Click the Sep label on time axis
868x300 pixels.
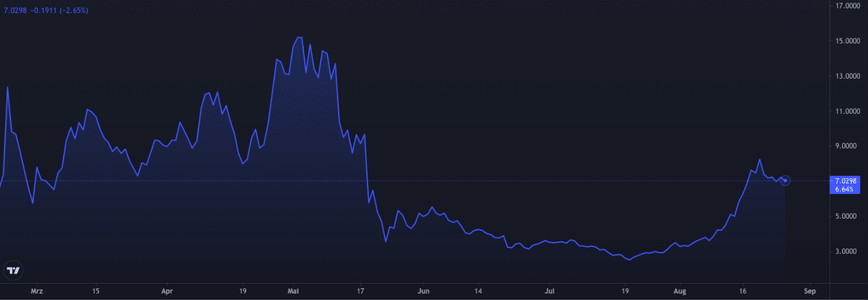tap(810, 292)
